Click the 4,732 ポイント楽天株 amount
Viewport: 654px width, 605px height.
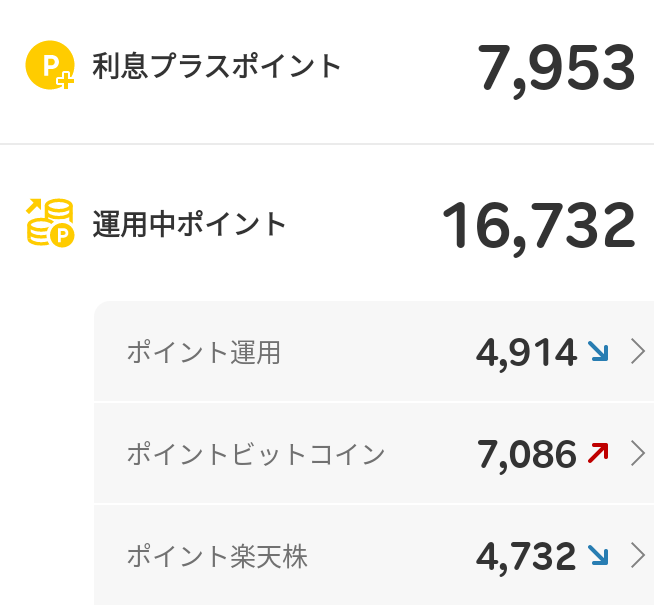[527, 556]
